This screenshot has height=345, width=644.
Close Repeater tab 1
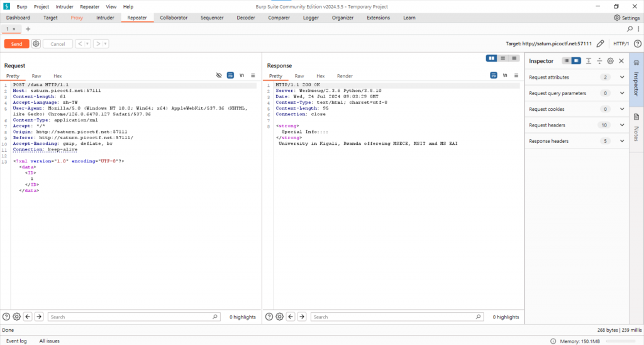coord(14,29)
